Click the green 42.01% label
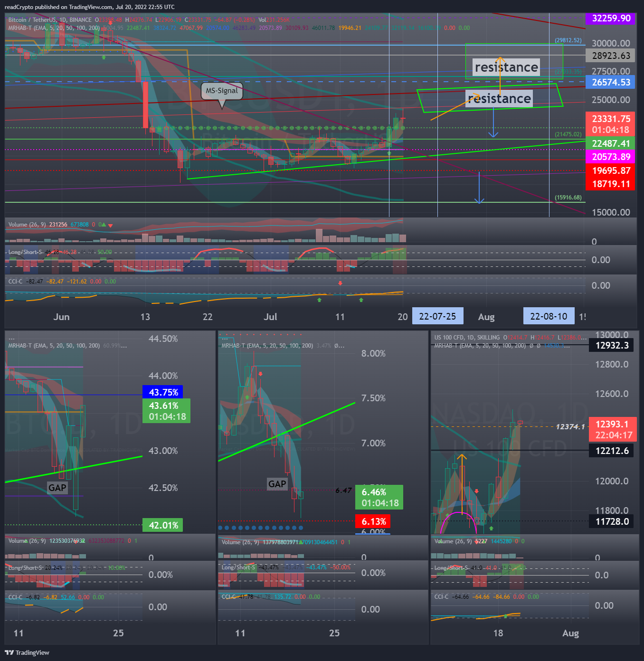 click(x=163, y=525)
